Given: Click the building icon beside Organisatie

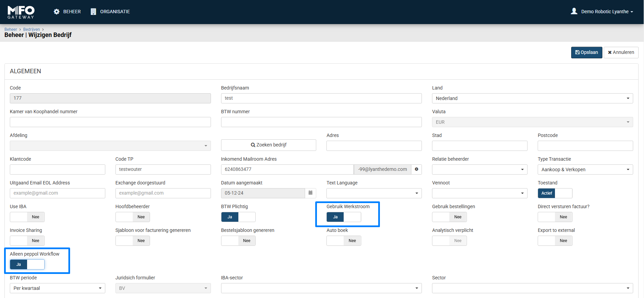Looking at the screenshot, I should tap(93, 12).
